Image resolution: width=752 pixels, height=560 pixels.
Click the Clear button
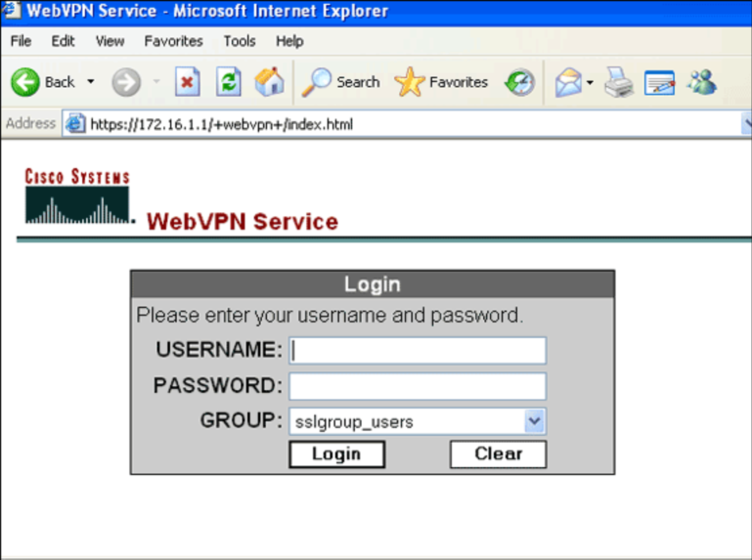(498, 454)
